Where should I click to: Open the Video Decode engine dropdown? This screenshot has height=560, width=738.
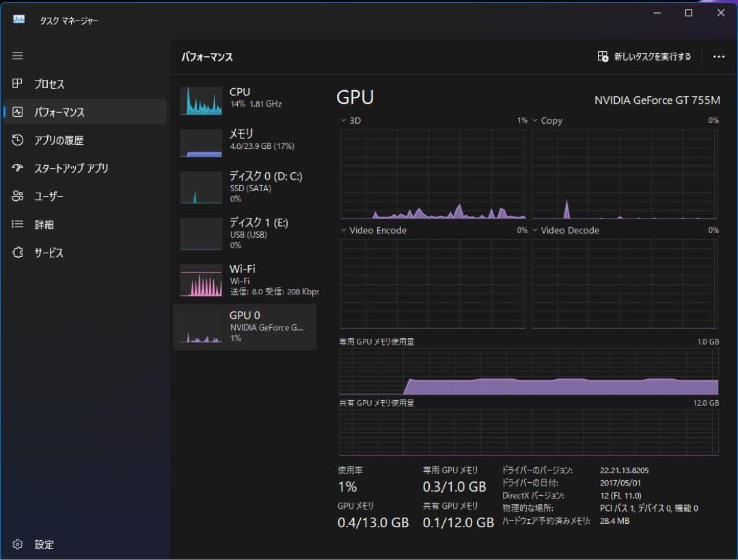535,231
